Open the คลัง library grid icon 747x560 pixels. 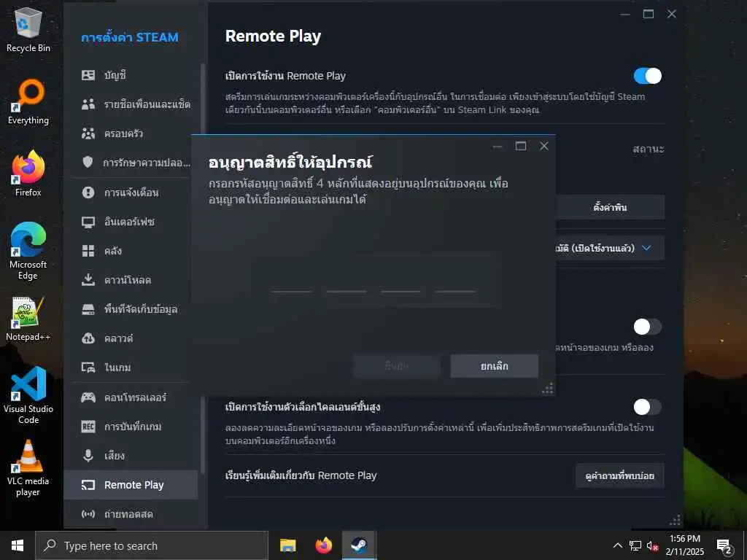pos(88,251)
